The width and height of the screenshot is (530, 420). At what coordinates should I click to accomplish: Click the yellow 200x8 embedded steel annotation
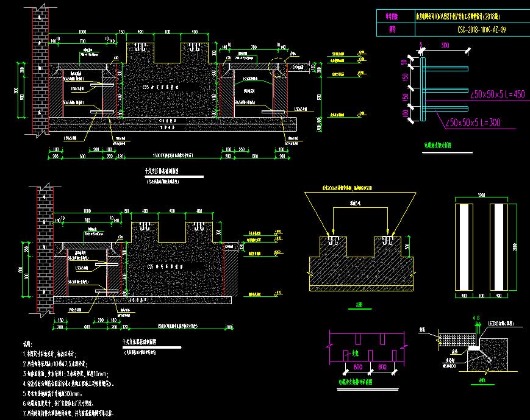pos(347,188)
